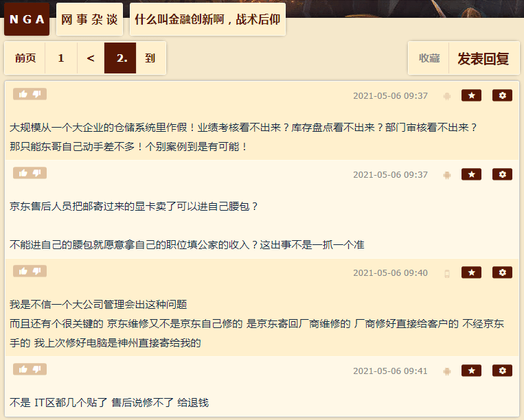Open gear menu on the 09:40 post
The image size is (524, 420).
click(x=502, y=272)
